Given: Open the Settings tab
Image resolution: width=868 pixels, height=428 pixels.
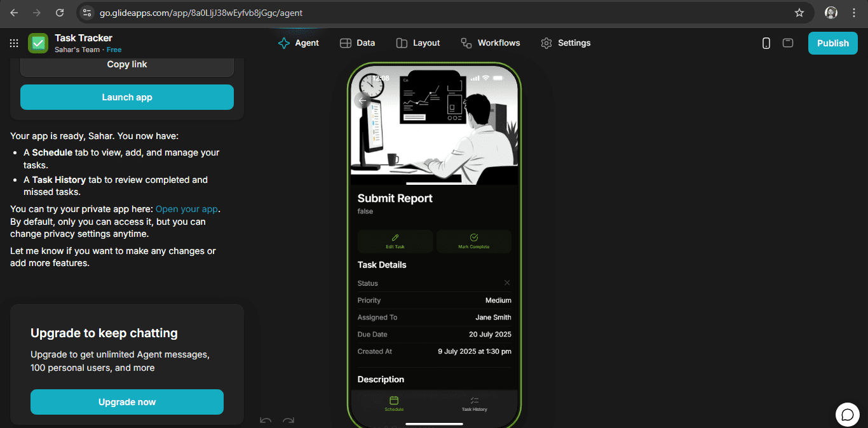Looking at the screenshot, I should (x=566, y=43).
